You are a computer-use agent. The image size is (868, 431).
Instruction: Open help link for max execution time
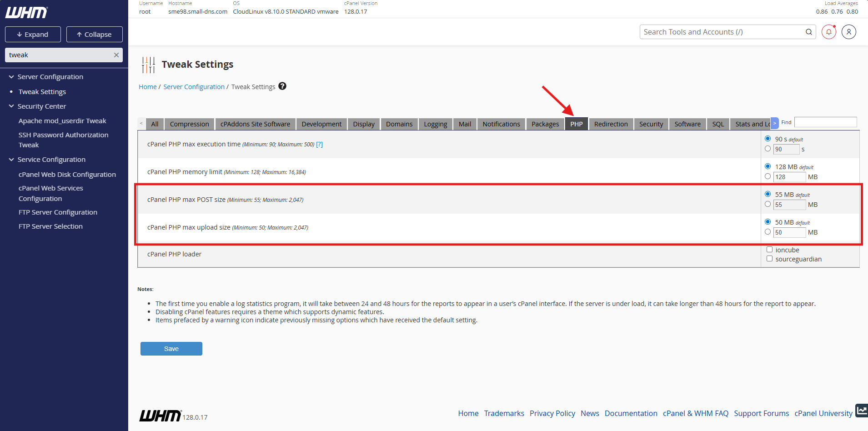[x=319, y=144]
